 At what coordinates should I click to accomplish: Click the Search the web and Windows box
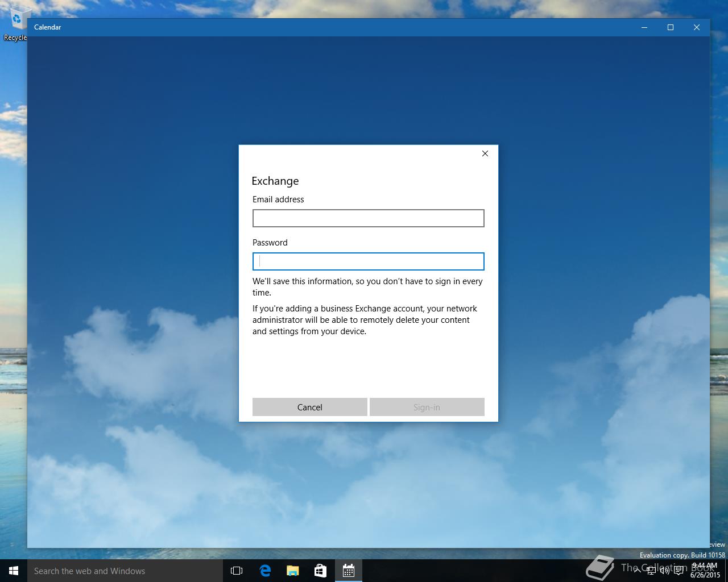click(x=125, y=571)
